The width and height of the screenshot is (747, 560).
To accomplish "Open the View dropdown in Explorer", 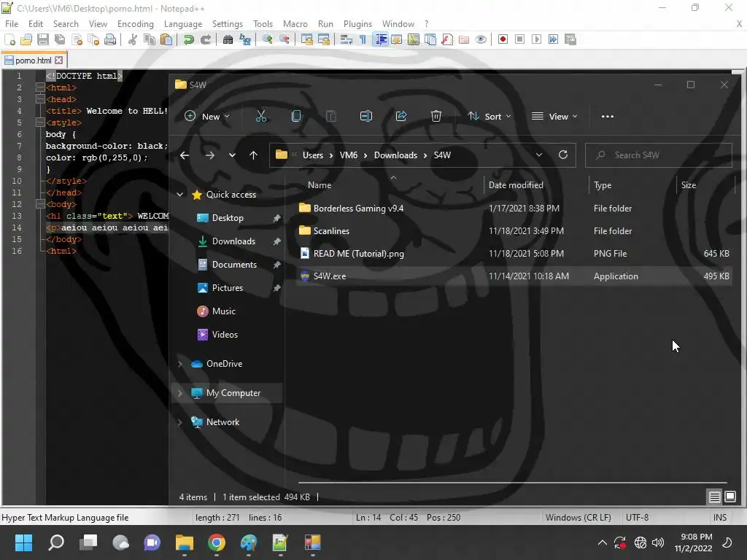I will point(554,116).
